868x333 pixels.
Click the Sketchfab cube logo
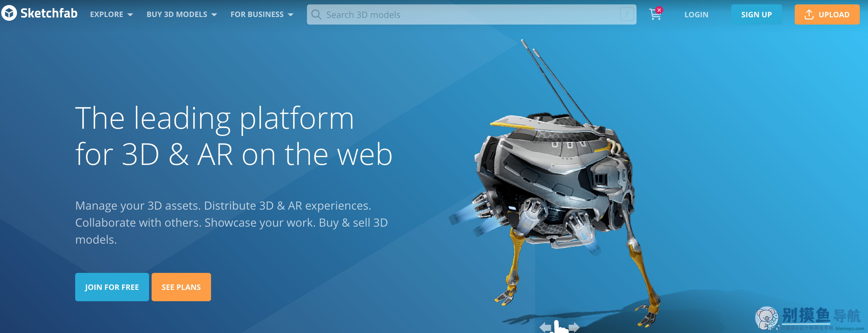[9, 14]
